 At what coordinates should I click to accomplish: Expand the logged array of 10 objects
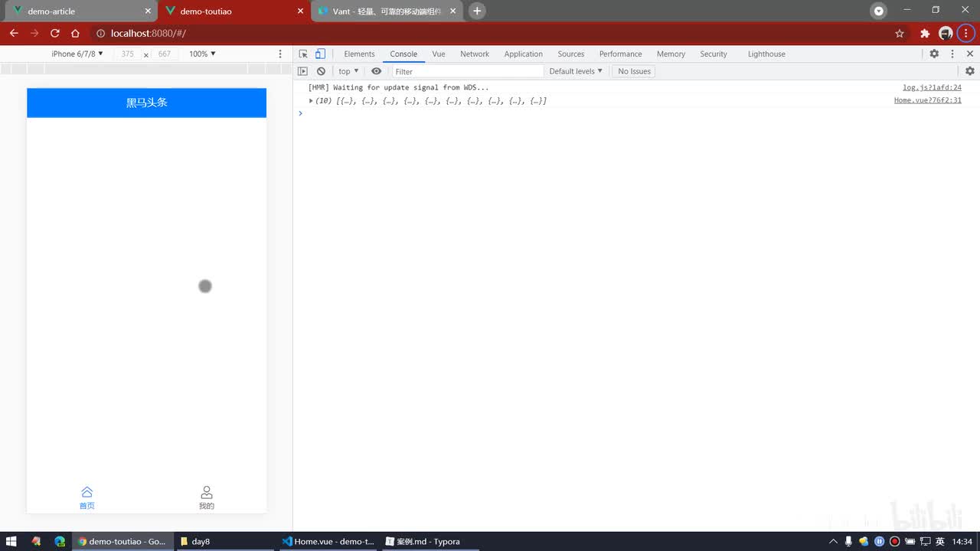click(311, 100)
